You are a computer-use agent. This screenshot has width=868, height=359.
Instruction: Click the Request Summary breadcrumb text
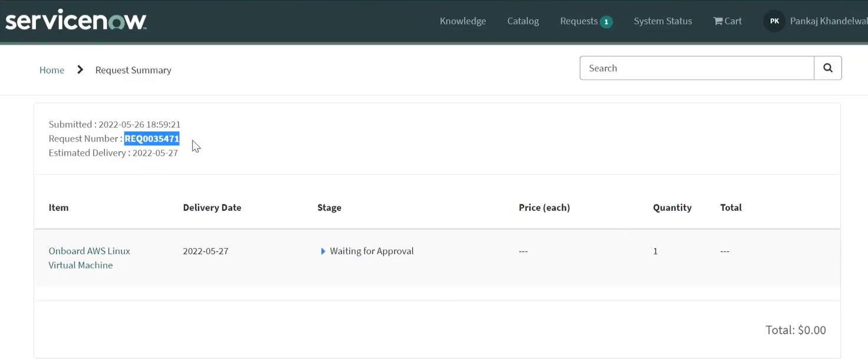point(133,70)
